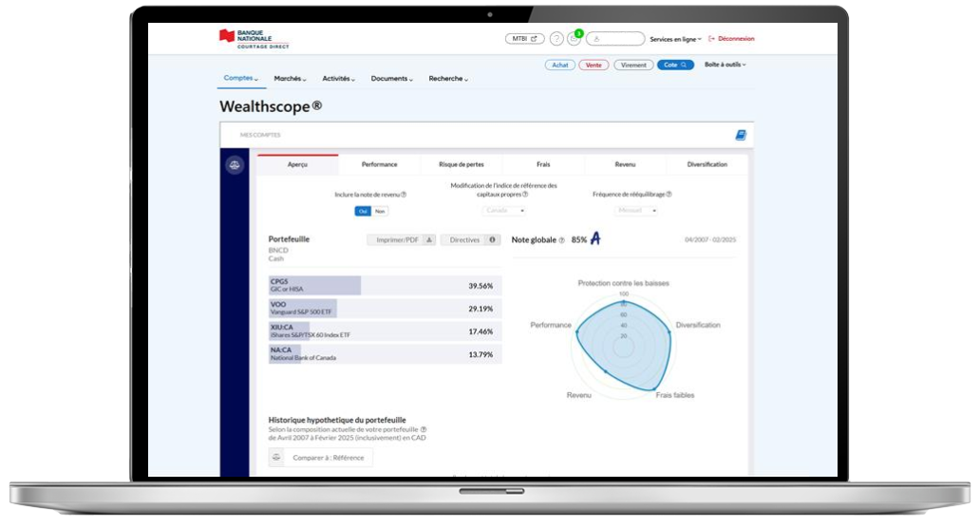
Task: Click the MTBI external link button
Action: click(x=524, y=39)
